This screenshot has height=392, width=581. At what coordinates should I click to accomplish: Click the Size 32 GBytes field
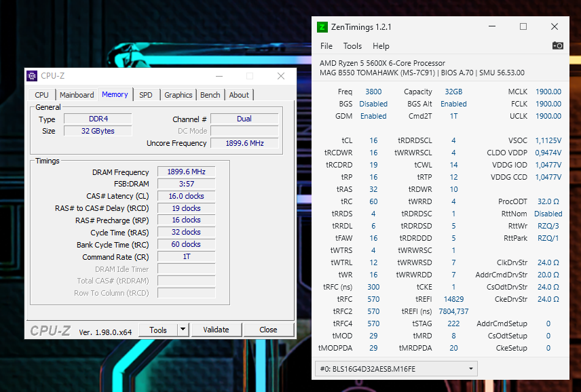tap(98, 131)
